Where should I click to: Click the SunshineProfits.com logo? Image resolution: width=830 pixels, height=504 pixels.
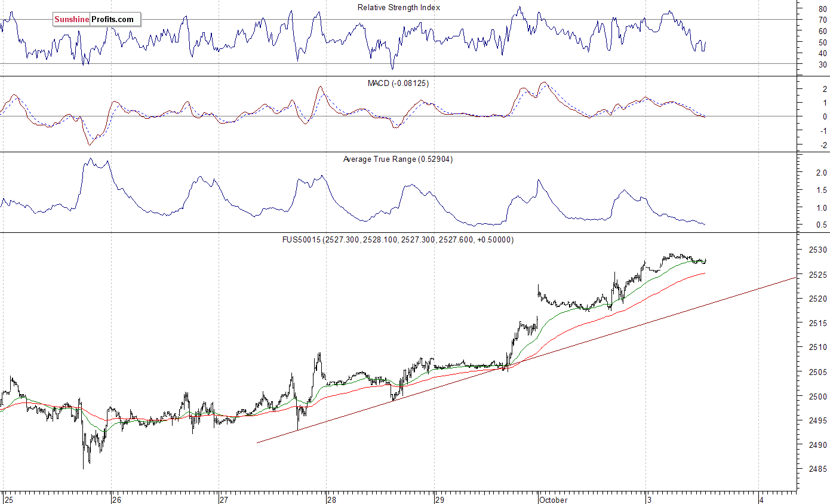click(x=97, y=20)
